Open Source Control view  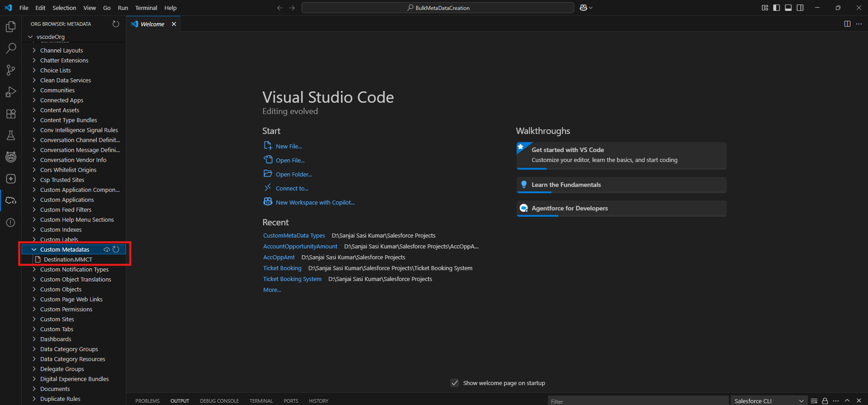coord(11,70)
